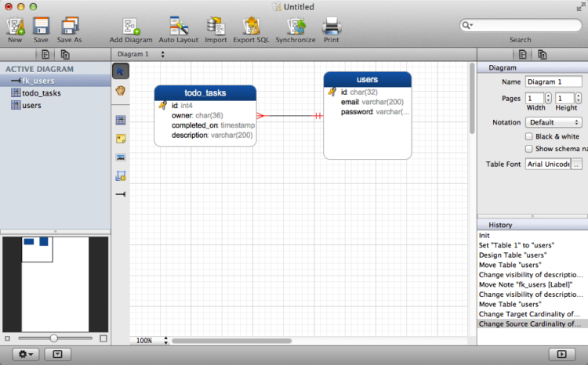Click the fullscreen arrows in title bar
The image size is (588, 365).
(580, 7)
